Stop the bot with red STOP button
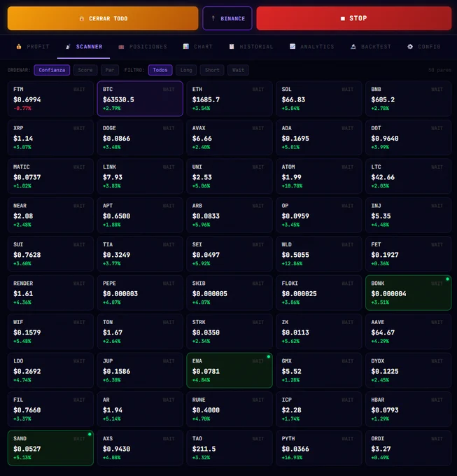 click(354, 18)
